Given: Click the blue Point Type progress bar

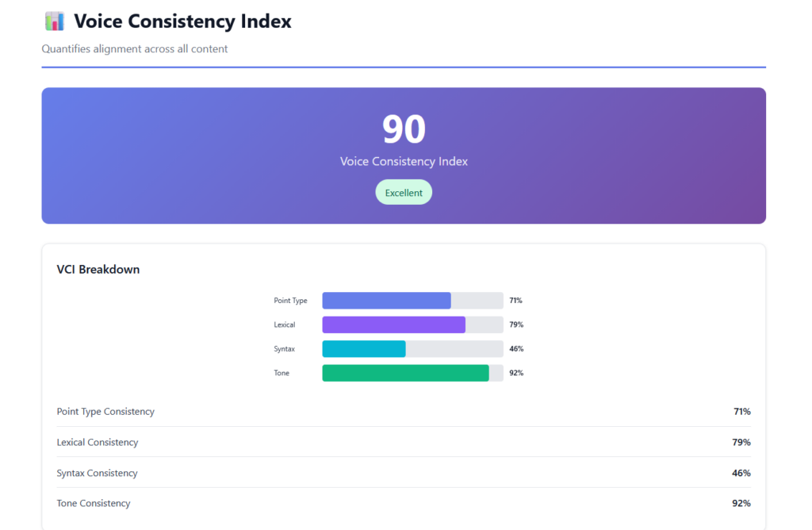Looking at the screenshot, I should coord(386,301).
